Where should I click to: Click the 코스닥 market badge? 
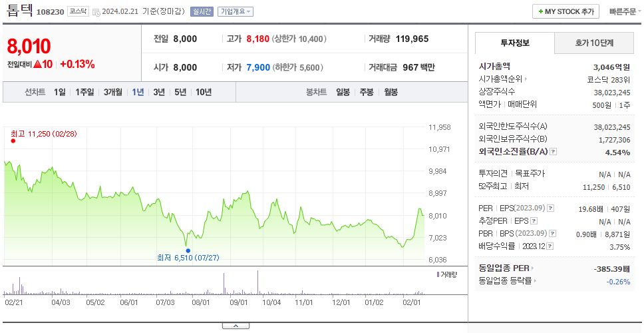point(78,11)
